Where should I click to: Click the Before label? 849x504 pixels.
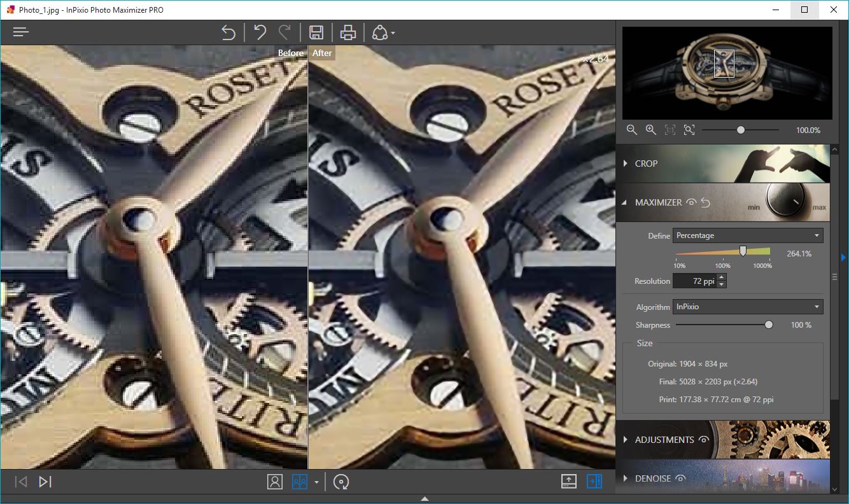coord(291,53)
